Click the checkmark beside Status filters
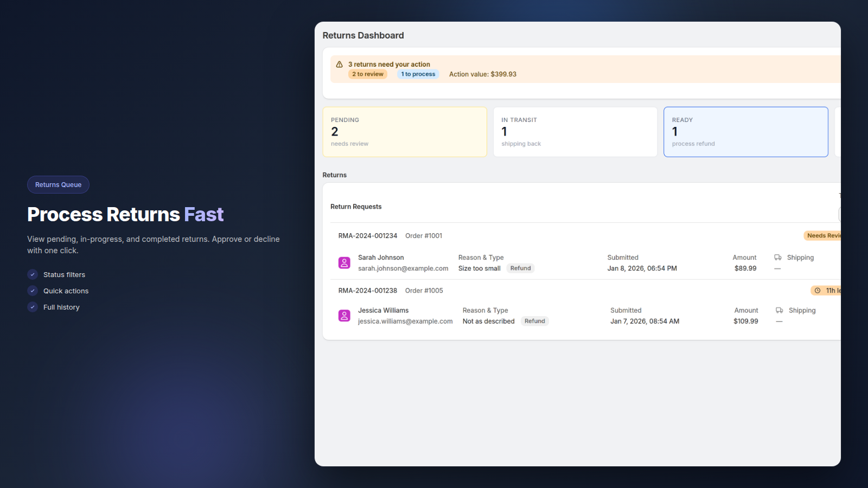868x488 pixels. coord(33,275)
